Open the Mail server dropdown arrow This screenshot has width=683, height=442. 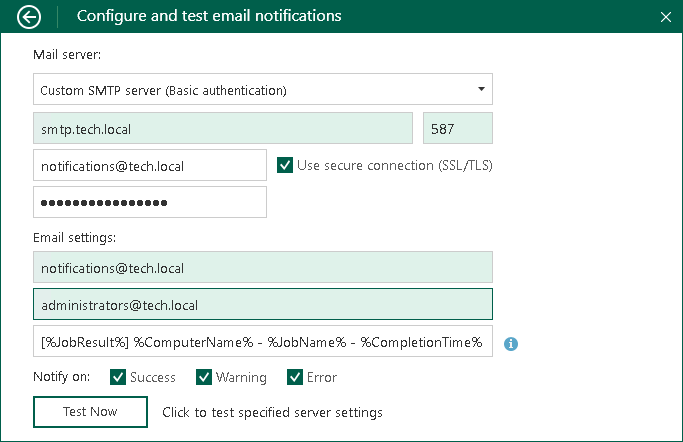(481, 89)
